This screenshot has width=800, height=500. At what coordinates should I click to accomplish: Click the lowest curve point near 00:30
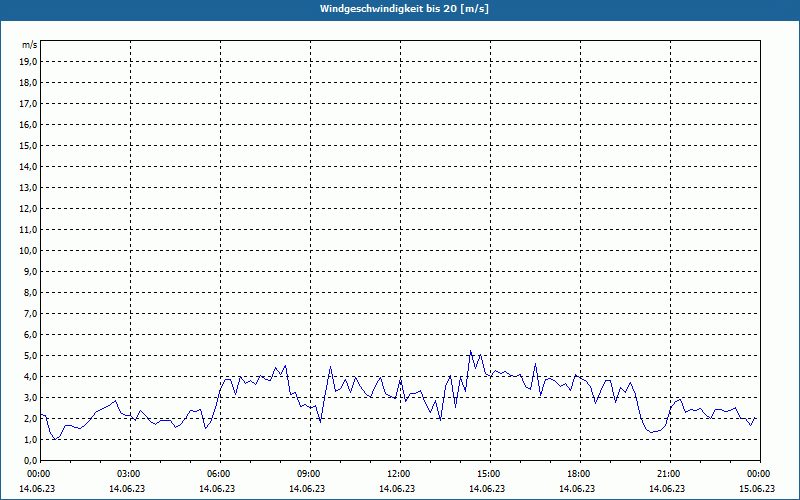coord(55,439)
